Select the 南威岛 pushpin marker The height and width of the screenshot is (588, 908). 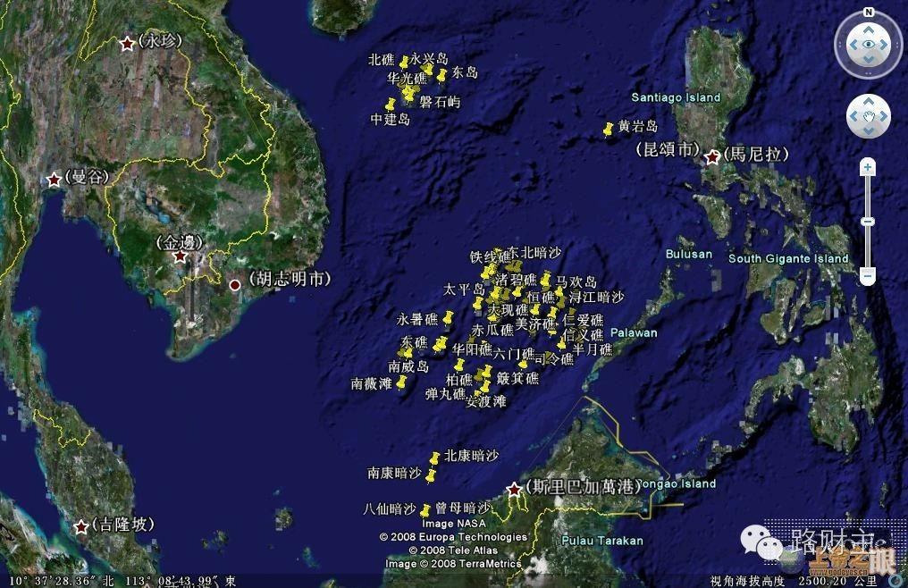pyautogui.click(x=408, y=354)
